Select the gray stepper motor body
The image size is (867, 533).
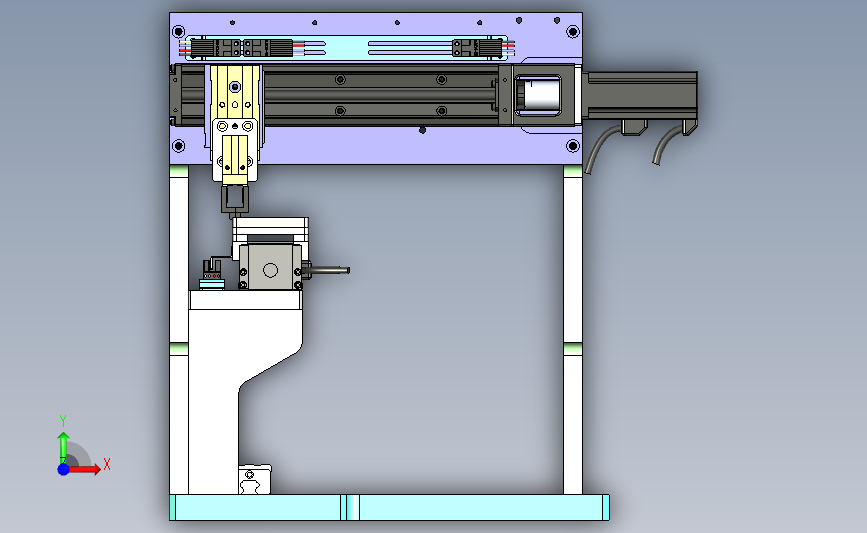[270, 266]
